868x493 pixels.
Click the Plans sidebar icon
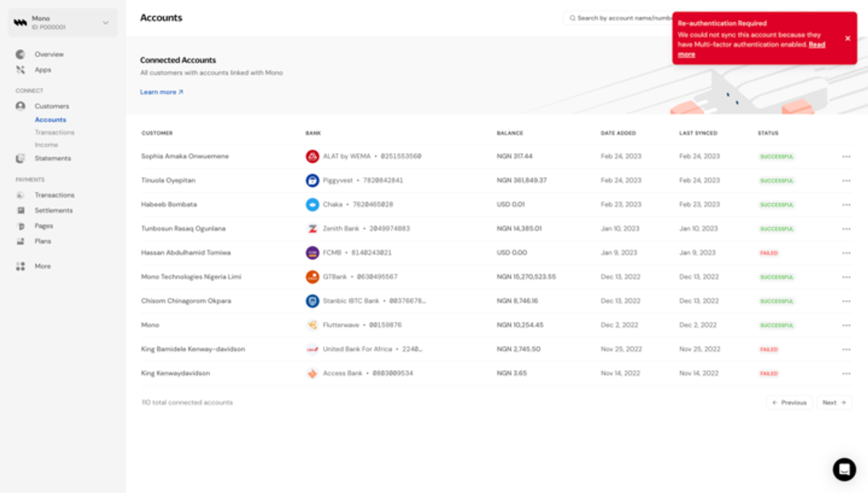(20, 241)
